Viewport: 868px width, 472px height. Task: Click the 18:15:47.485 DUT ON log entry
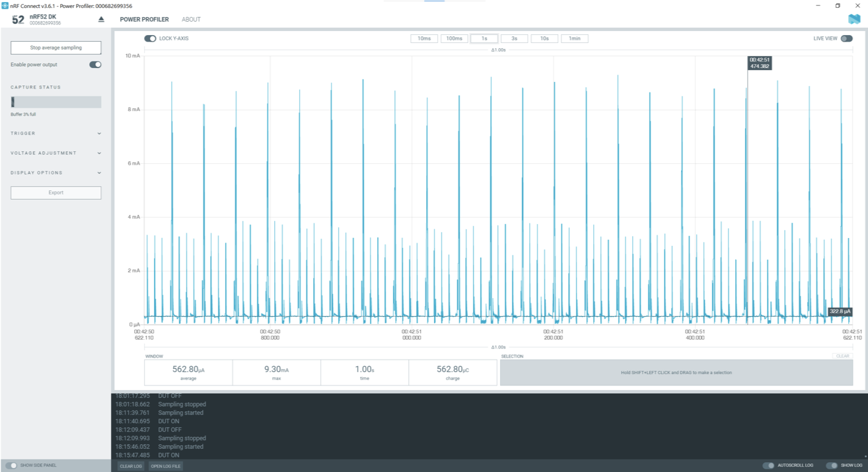click(x=147, y=455)
